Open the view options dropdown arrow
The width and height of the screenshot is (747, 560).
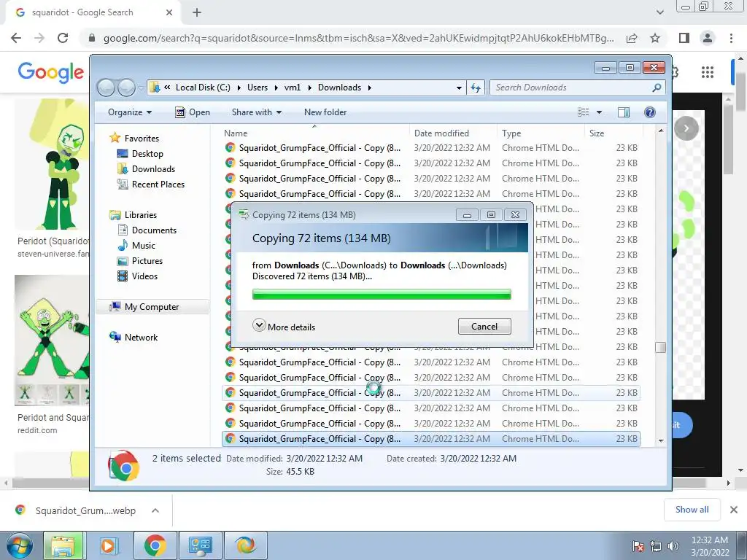(x=600, y=112)
